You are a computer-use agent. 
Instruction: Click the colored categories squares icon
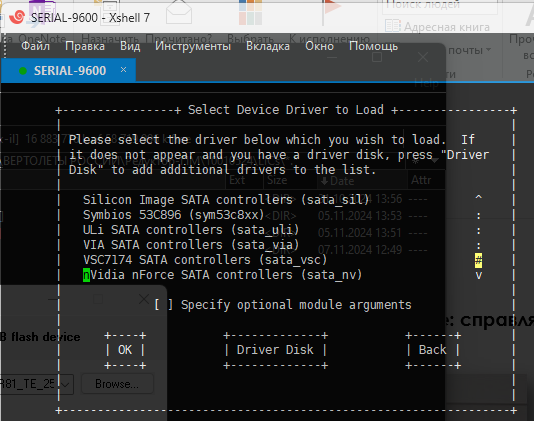tap(250, 12)
